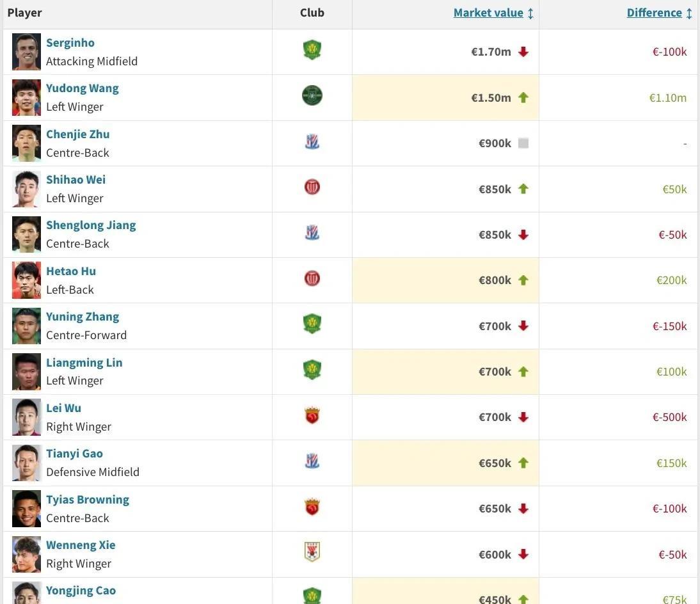Screen dimensions: 700x604
Task: Click the red down arrow in Tyias Browning's row
Action: (523, 509)
